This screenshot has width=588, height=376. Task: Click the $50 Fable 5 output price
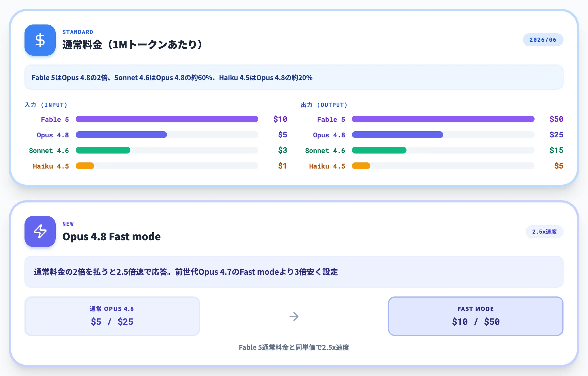tap(556, 119)
